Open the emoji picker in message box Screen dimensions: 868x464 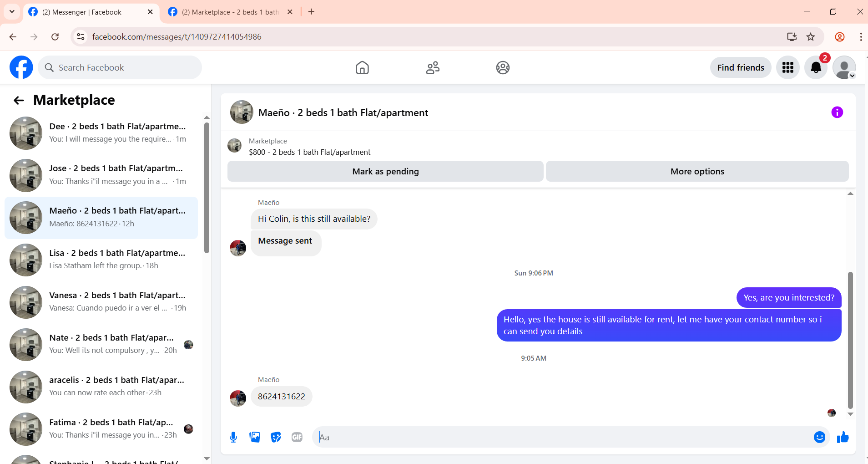819,437
